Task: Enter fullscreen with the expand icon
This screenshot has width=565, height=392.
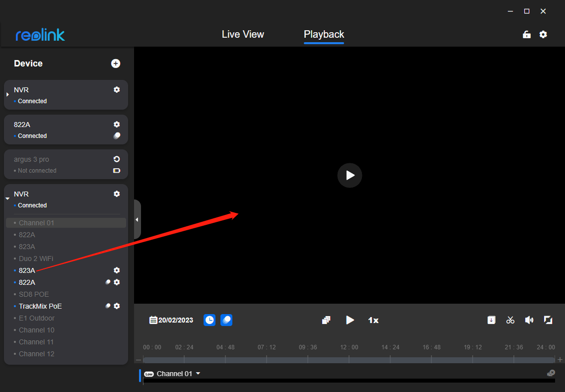Action: 548,320
